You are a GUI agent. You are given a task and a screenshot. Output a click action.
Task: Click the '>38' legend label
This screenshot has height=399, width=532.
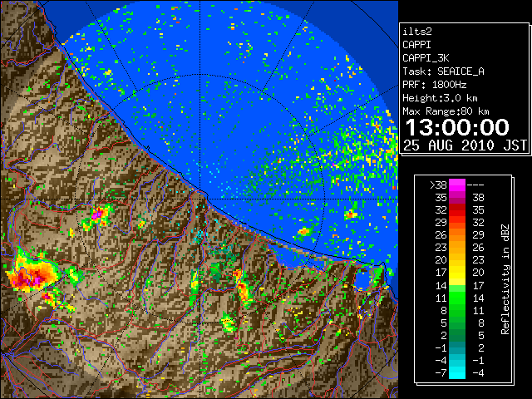[438, 185]
